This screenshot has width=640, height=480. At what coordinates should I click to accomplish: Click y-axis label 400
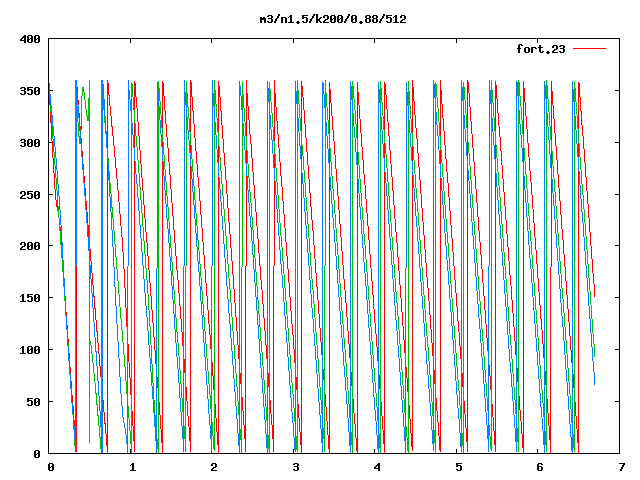click(x=30, y=39)
